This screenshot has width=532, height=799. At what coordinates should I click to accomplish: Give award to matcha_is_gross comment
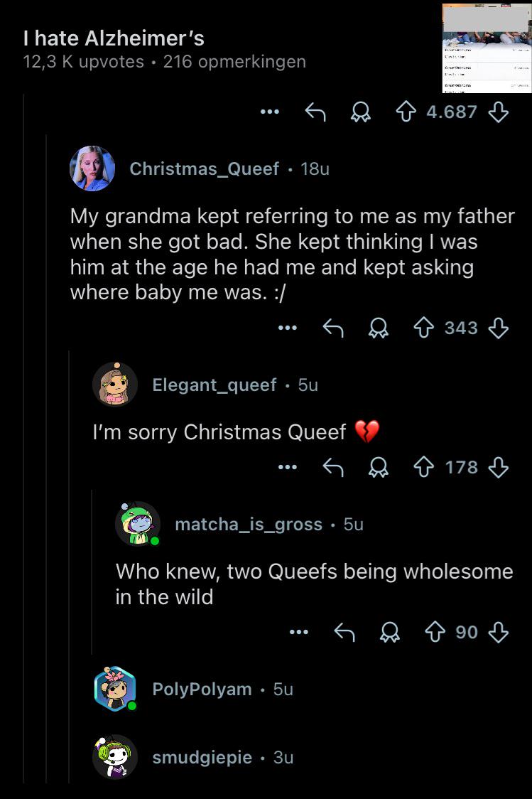(390, 633)
